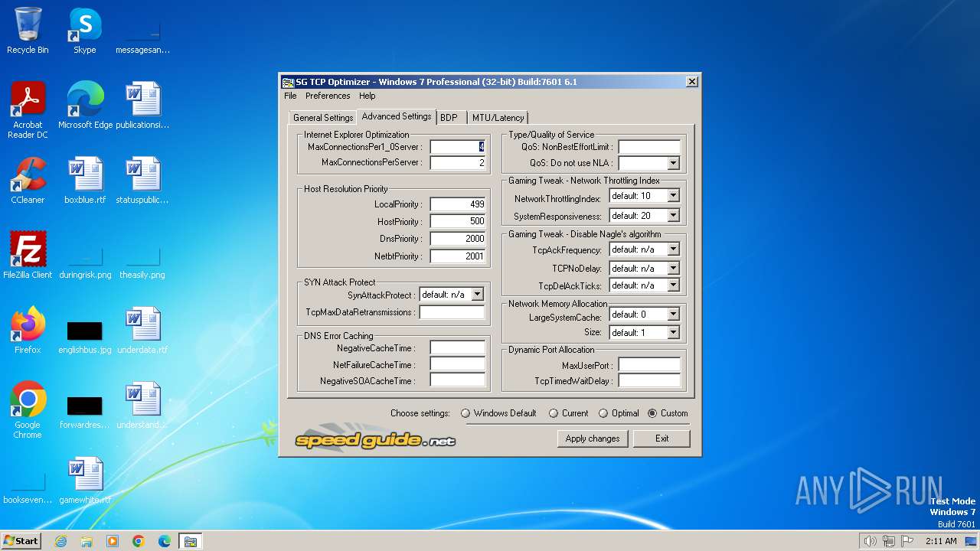This screenshot has height=551, width=980.
Task: Click NegativeCacheTime input field
Action: tap(458, 348)
